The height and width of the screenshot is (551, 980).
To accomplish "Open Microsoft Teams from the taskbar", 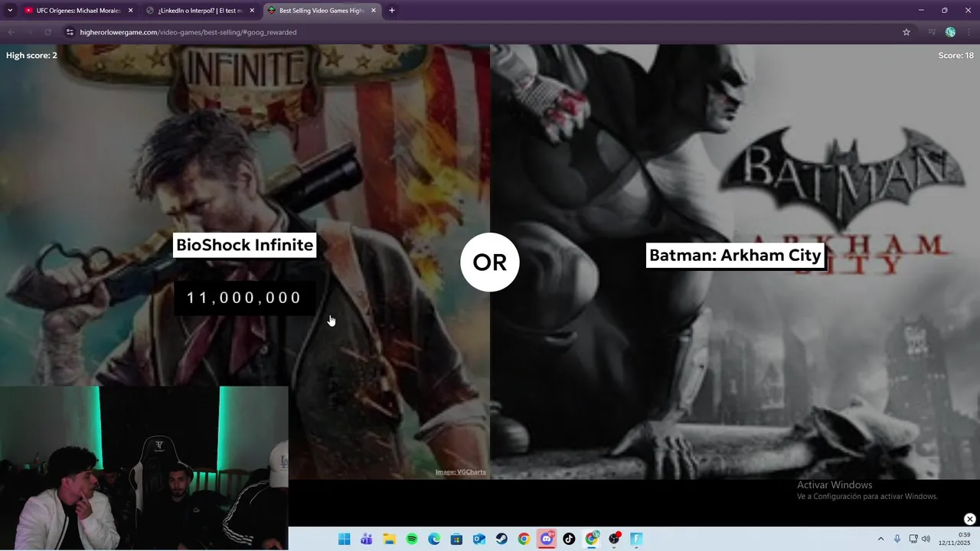I will (367, 539).
